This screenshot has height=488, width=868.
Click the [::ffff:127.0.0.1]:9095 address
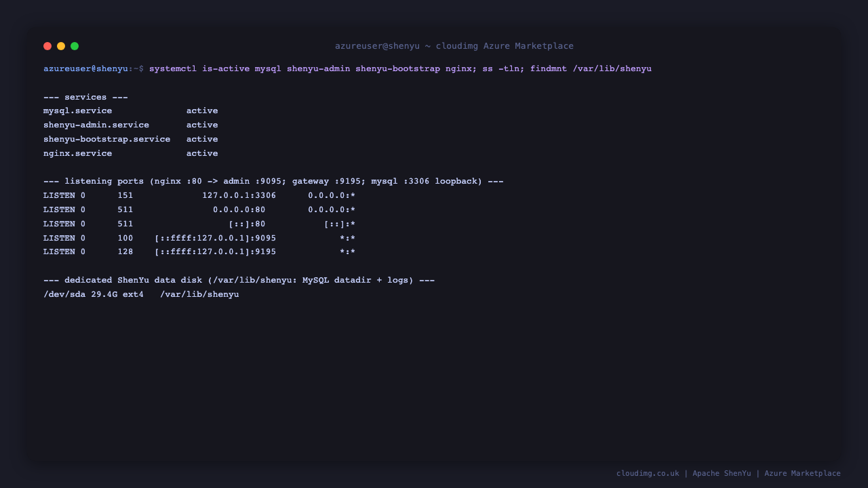[x=215, y=238]
